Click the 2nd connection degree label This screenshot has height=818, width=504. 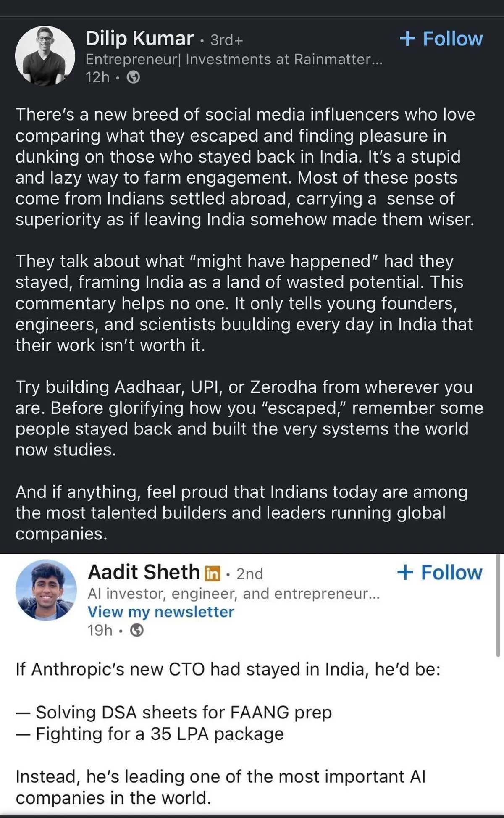[x=249, y=574]
